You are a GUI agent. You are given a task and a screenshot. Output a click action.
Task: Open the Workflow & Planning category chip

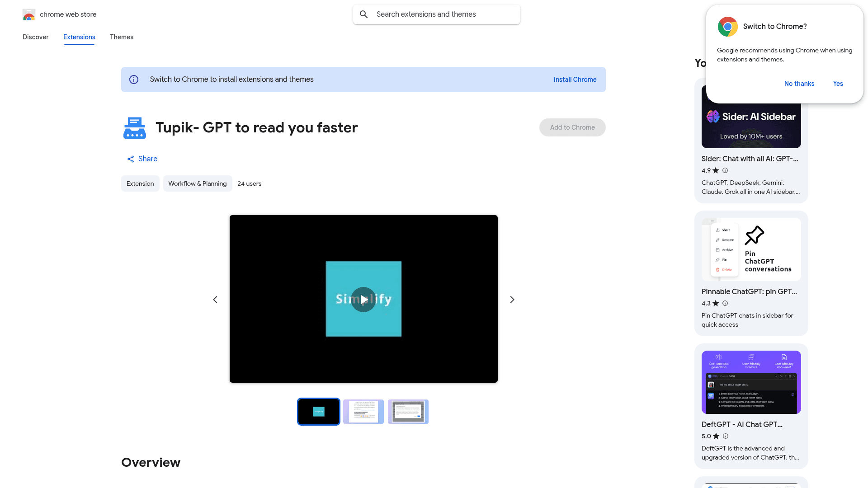[198, 183]
